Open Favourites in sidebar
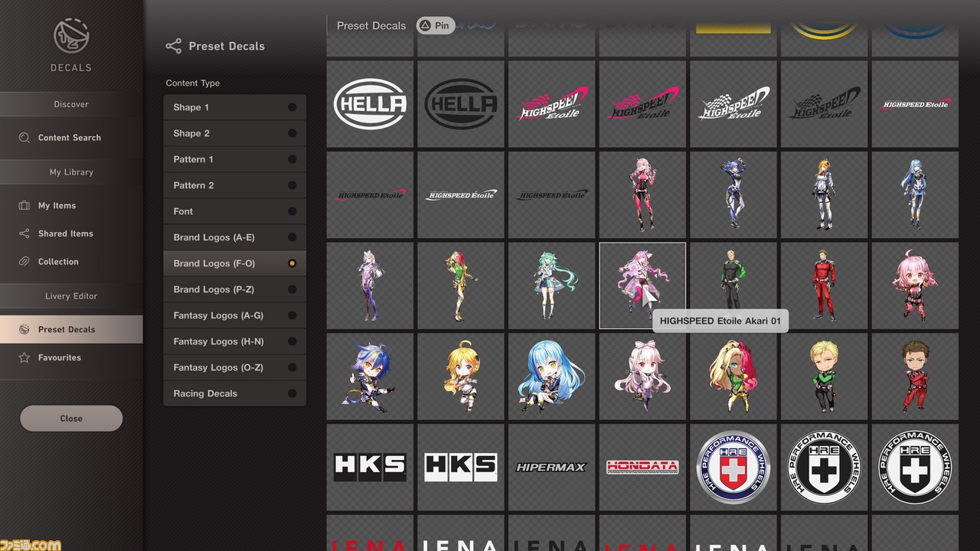The image size is (980, 551). tap(71, 357)
